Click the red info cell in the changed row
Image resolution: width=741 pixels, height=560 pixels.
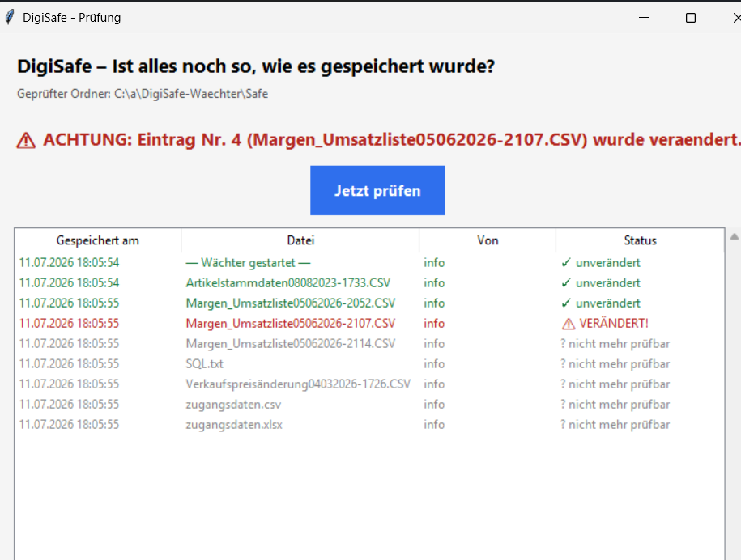tap(434, 324)
